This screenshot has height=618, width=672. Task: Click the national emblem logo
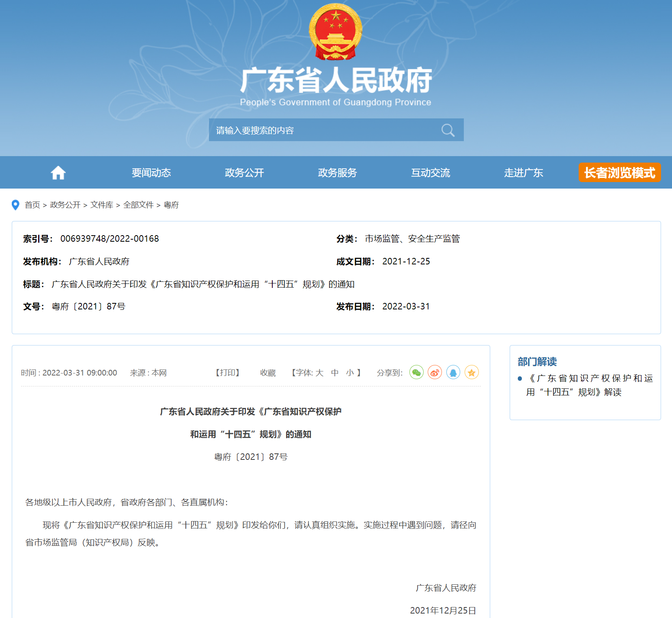point(336,32)
